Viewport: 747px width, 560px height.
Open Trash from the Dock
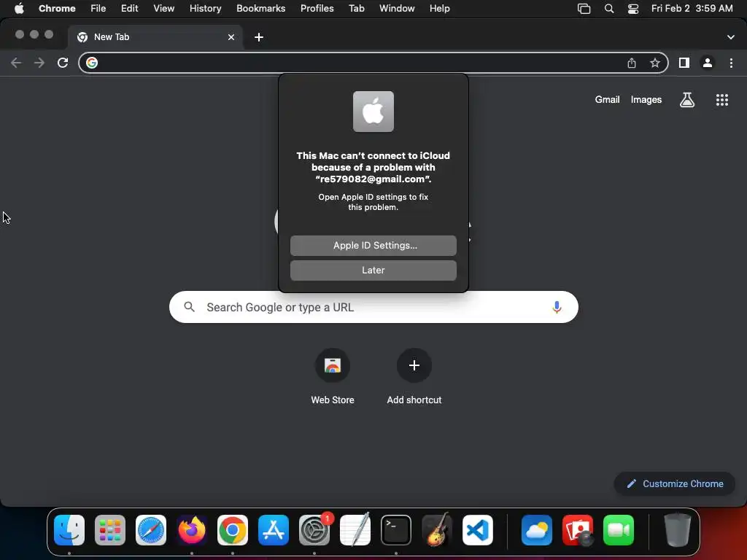coord(678,530)
